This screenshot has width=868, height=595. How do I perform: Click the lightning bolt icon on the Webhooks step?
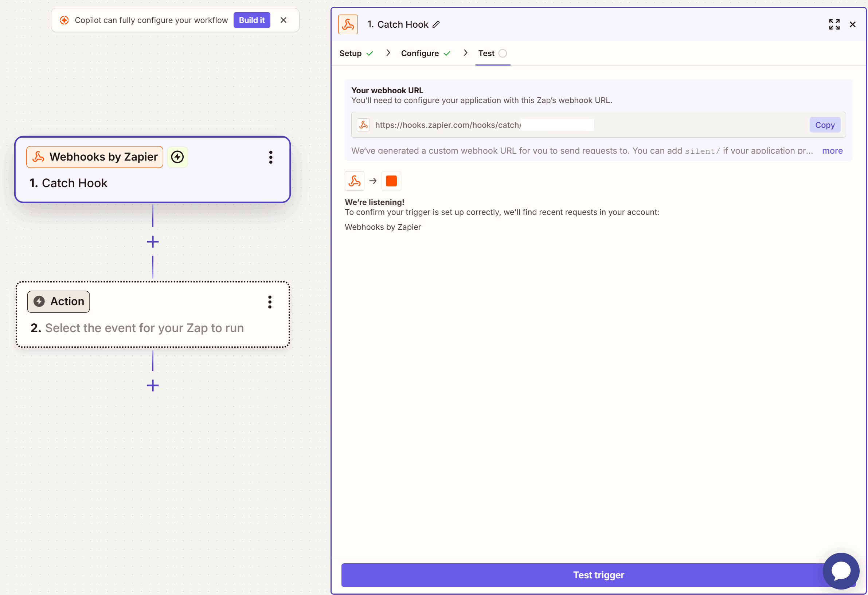177,157
